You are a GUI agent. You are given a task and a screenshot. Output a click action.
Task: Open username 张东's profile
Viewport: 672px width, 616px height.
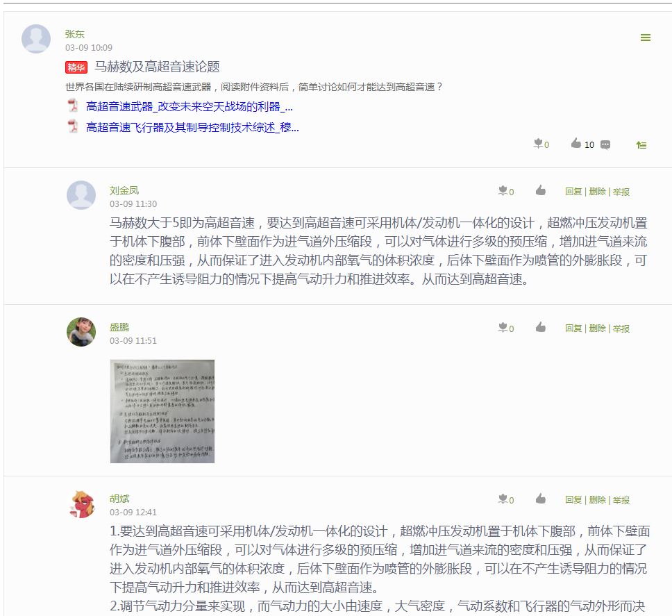(74, 34)
